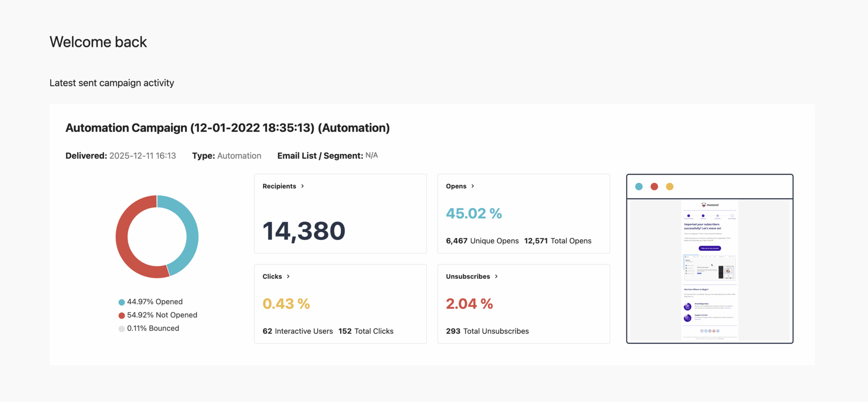Screen dimensions: 868x402
Task: Select the LinkedIn icon in the email footer
Action: (x=718, y=331)
